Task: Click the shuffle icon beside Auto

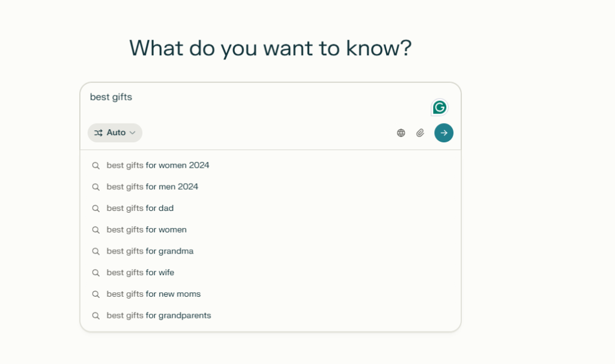Action: [x=98, y=133]
